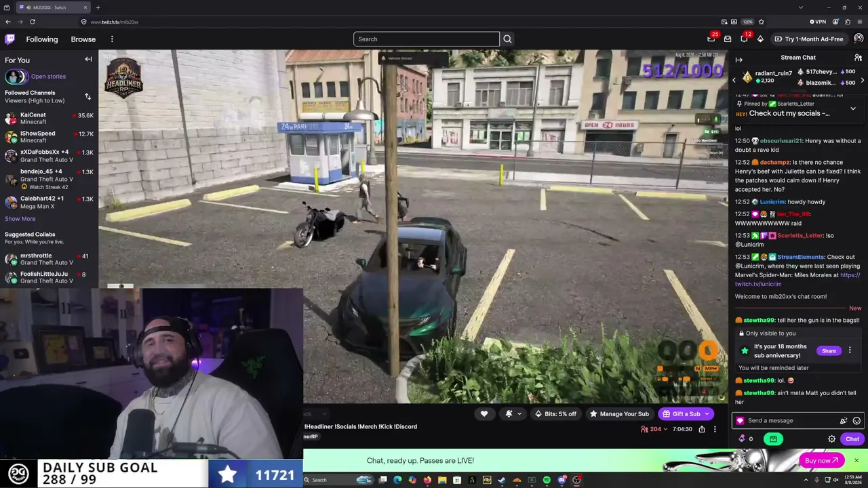Expand the 204 viewer count dropdown
This screenshot has width=868, height=488.
point(654,429)
